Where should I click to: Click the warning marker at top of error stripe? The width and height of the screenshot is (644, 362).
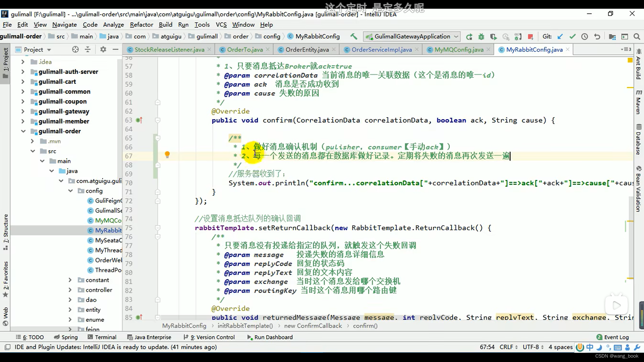[x=630, y=60]
